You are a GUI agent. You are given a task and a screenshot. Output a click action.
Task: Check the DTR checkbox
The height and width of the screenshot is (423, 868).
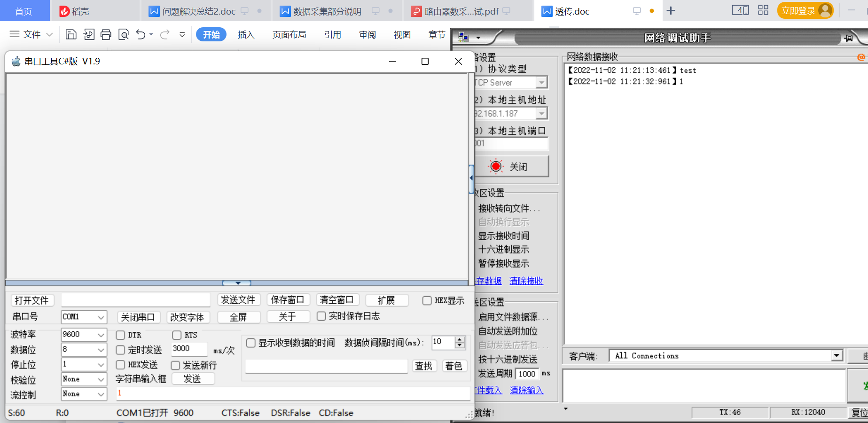[120, 335]
